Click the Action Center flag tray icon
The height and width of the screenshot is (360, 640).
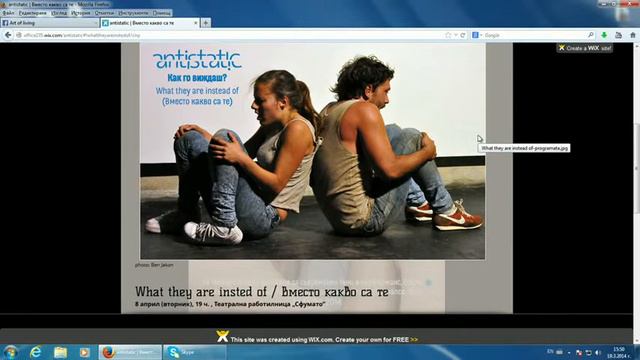(x=579, y=352)
